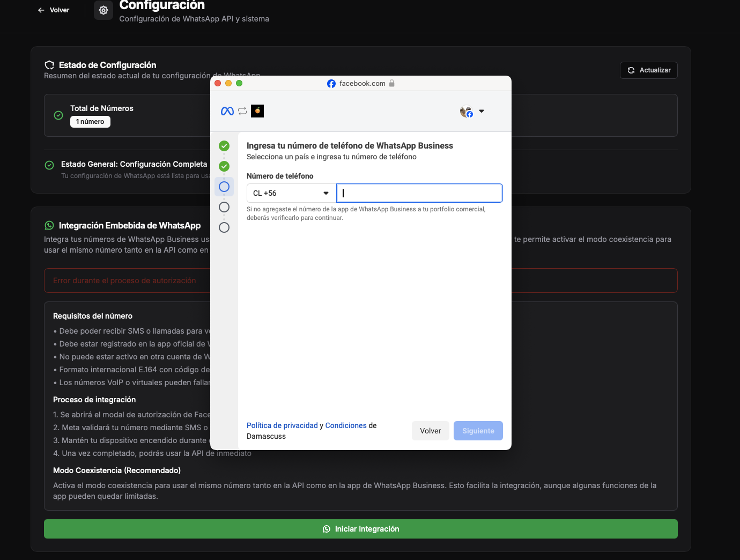
Task: Click the Meta logo in the dialog header
Action: pos(227,111)
